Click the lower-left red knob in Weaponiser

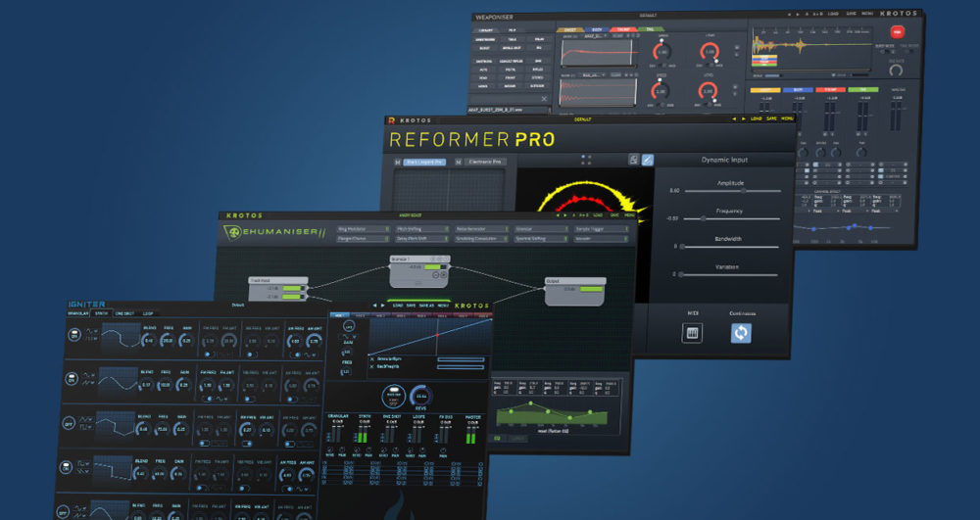(x=661, y=91)
